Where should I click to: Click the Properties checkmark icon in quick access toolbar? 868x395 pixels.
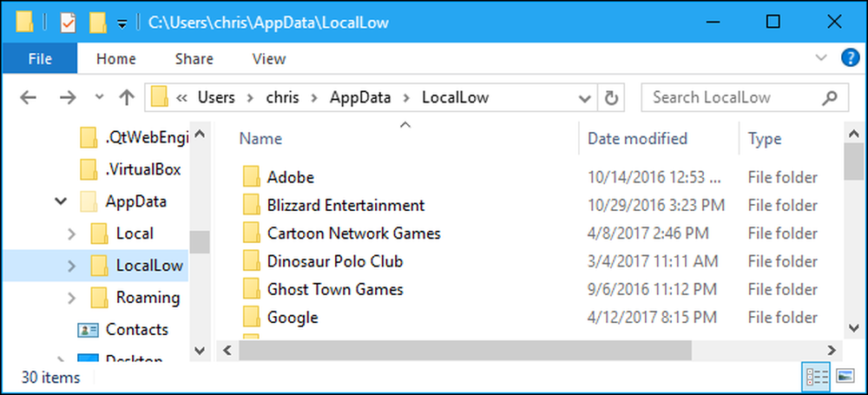click(x=68, y=23)
